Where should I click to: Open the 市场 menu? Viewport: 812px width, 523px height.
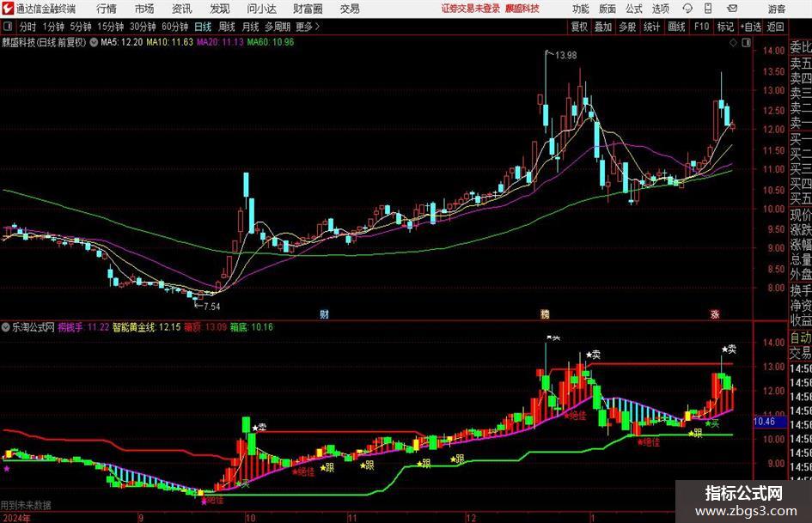(144, 9)
